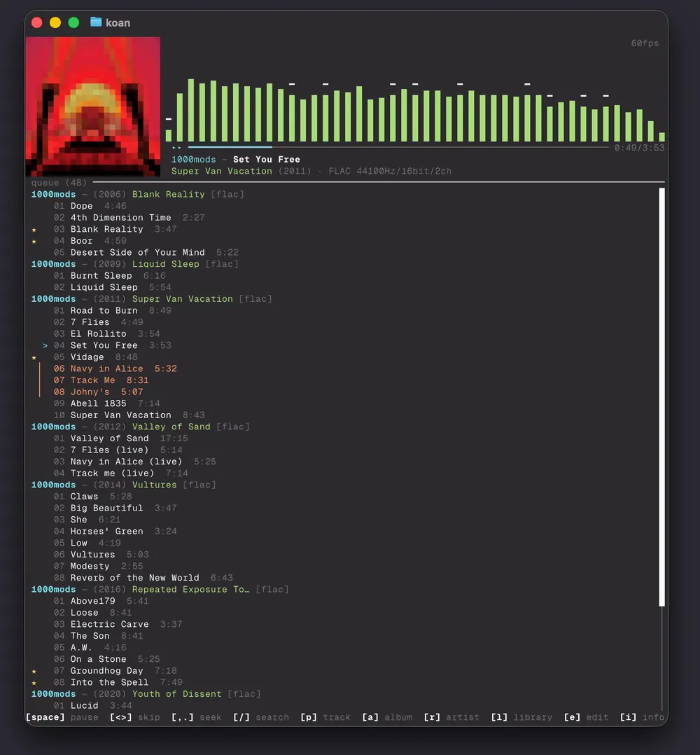Click the queue list vertical scrollbar

[x=661, y=396]
